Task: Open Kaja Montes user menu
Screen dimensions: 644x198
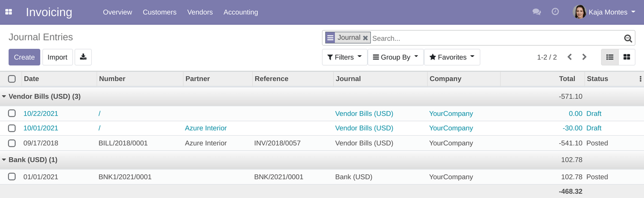Action: tap(604, 12)
